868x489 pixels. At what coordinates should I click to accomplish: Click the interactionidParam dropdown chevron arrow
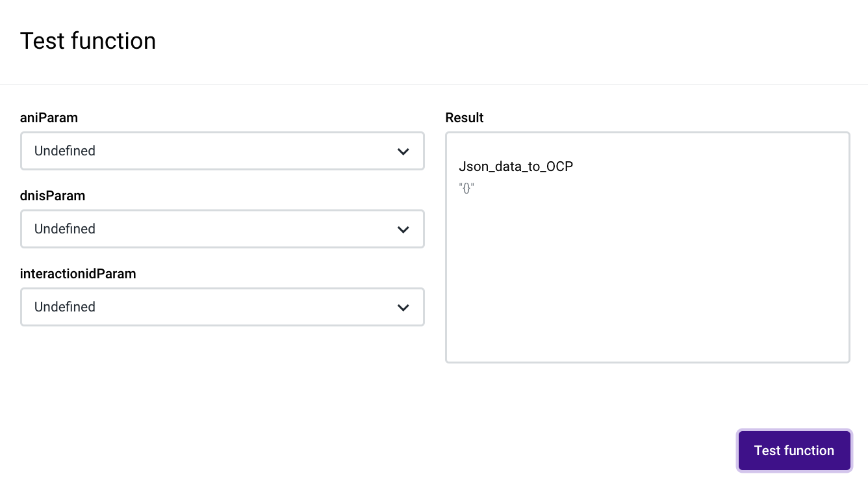point(403,308)
